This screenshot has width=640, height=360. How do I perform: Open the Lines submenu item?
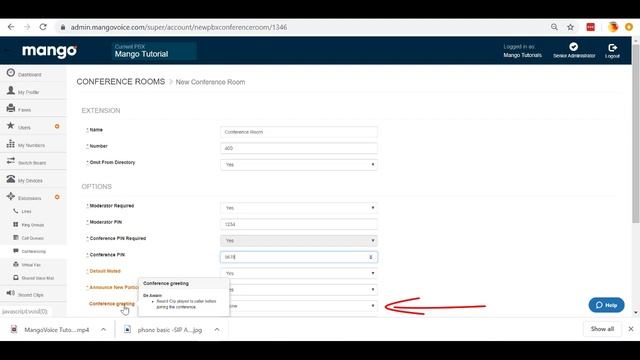(x=26, y=211)
